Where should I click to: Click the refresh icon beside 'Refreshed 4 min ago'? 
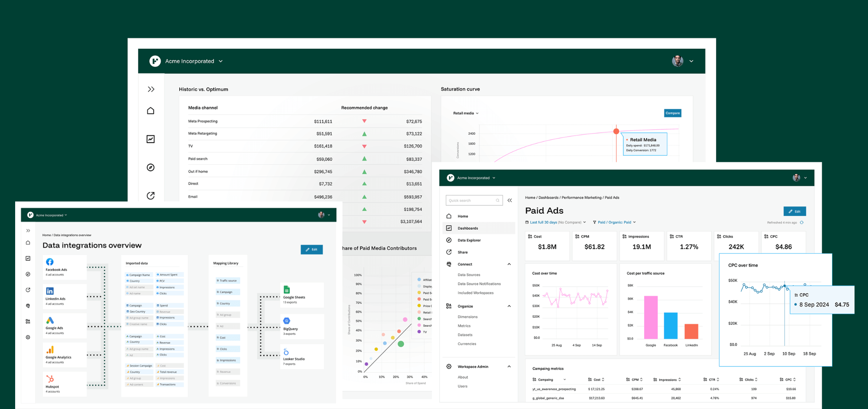coord(802,223)
